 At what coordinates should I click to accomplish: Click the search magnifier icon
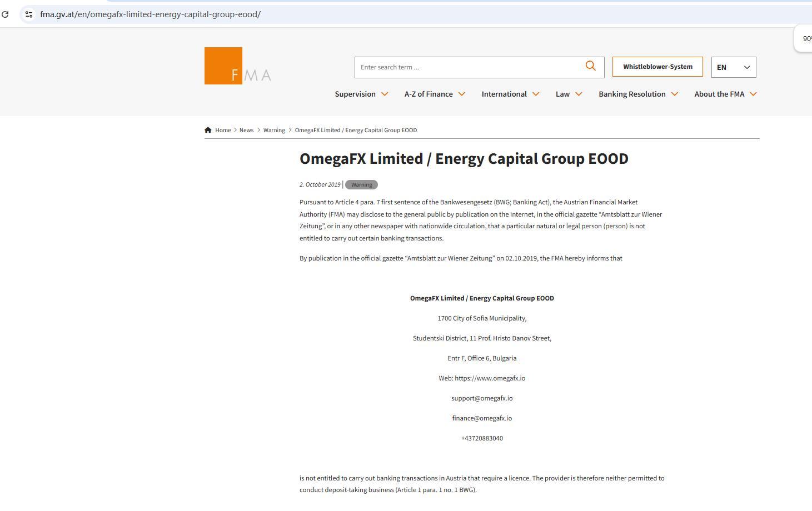click(590, 66)
